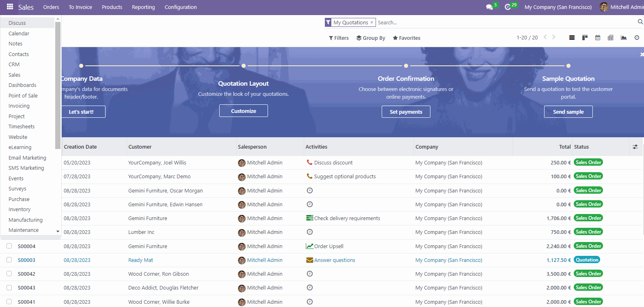Switch to kanban view
The width and height of the screenshot is (644, 307).
pyautogui.click(x=585, y=38)
